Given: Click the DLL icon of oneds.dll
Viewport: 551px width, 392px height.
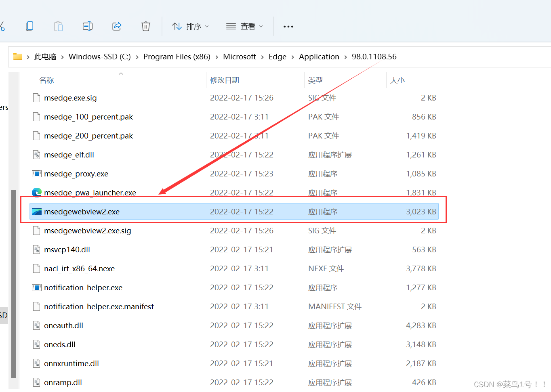Looking at the screenshot, I should tap(37, 344).
